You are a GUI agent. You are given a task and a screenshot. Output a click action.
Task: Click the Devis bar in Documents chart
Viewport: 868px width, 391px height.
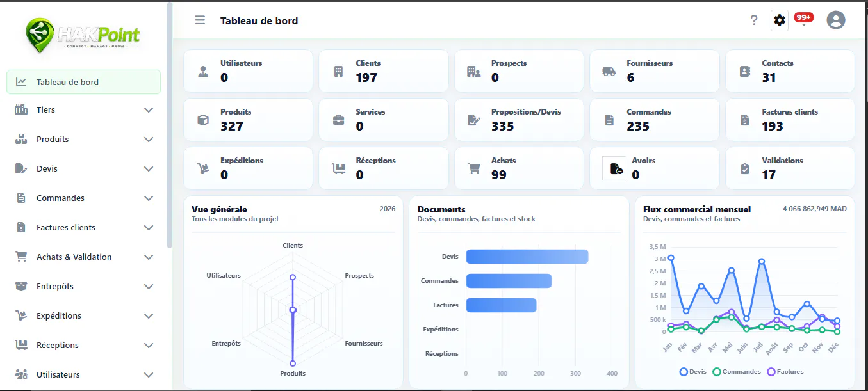(527, 257)
